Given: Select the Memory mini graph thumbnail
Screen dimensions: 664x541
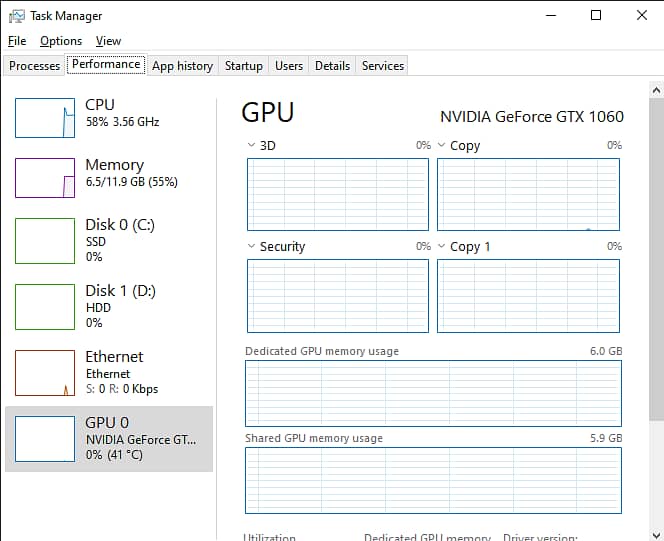Looking at the screenshot, I should pos(45,178).
